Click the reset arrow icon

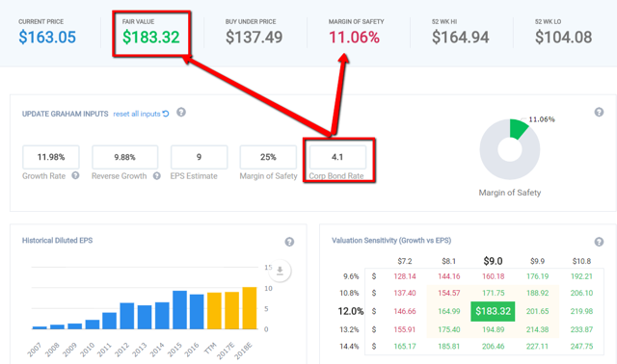tap(166, 114)
